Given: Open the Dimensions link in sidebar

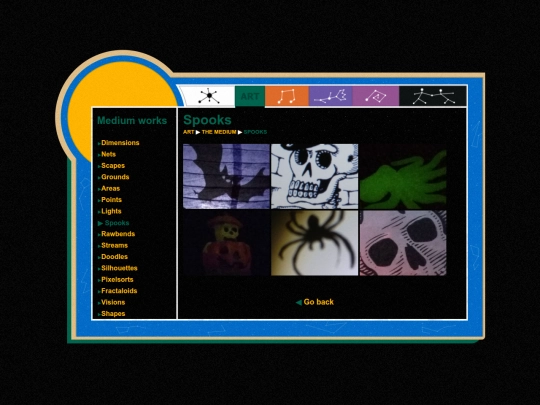Looking at the screenshot, I should click(120, 143).
